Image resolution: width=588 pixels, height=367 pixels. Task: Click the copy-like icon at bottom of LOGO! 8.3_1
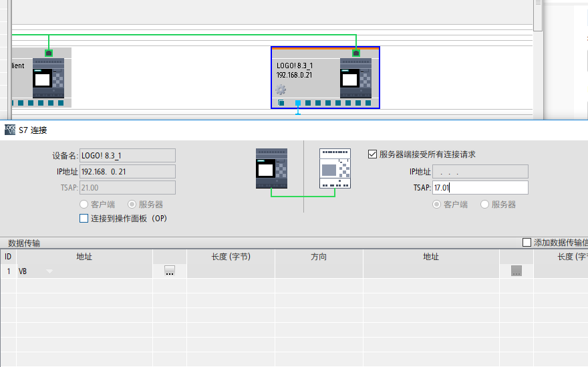pyautogui.click(x=281, y=103)
